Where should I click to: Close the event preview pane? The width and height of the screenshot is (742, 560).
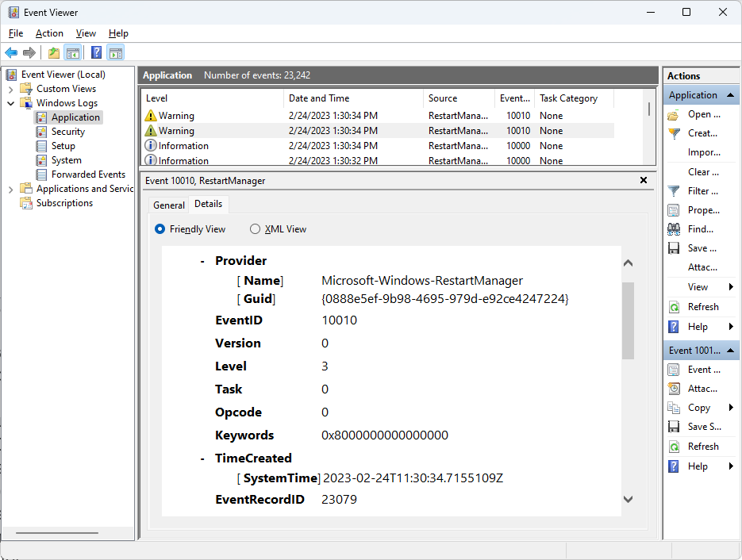(x=643, y=180)
